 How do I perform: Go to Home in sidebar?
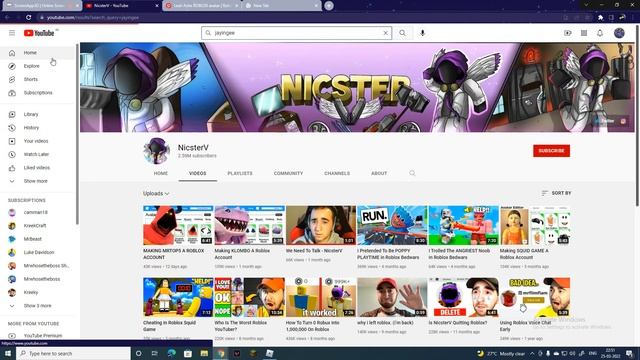[38, 53]
